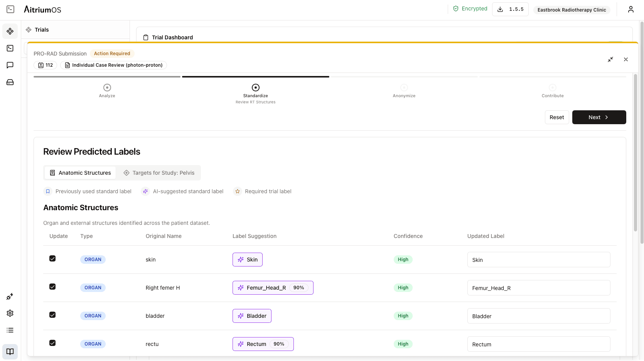Screen dimensions: 644x361
Task: Open the documentation book icon
Action: pyautogui.click(x=10, y=351)
